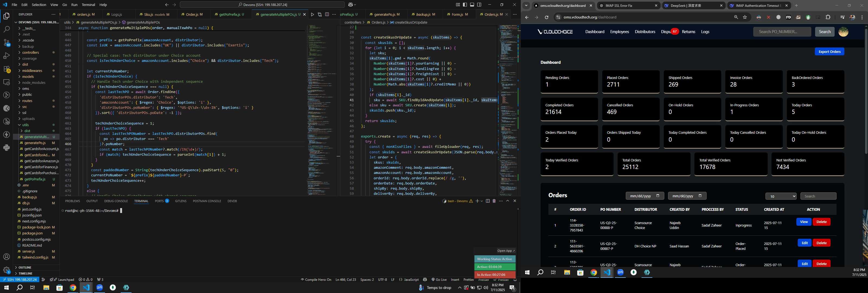The image size is (868, 293).
Task: Click the Customize Layout icon in title bar
Action: 458,5
